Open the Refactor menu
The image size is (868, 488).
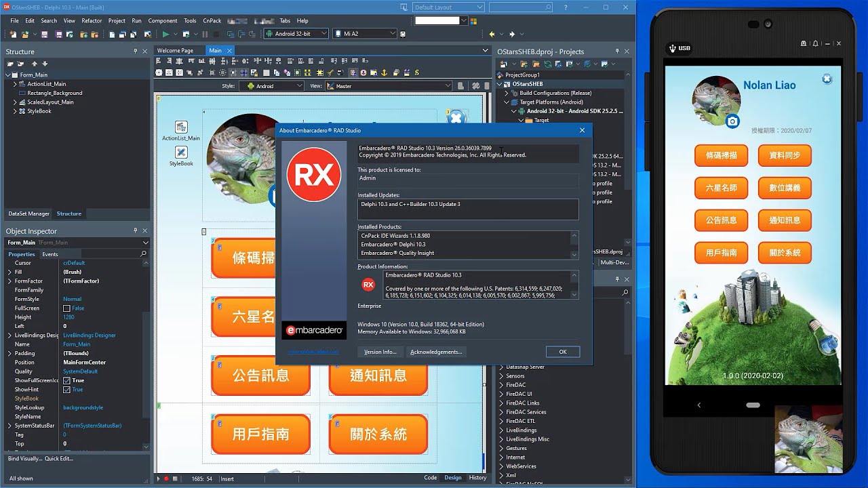tap(92, 21)
